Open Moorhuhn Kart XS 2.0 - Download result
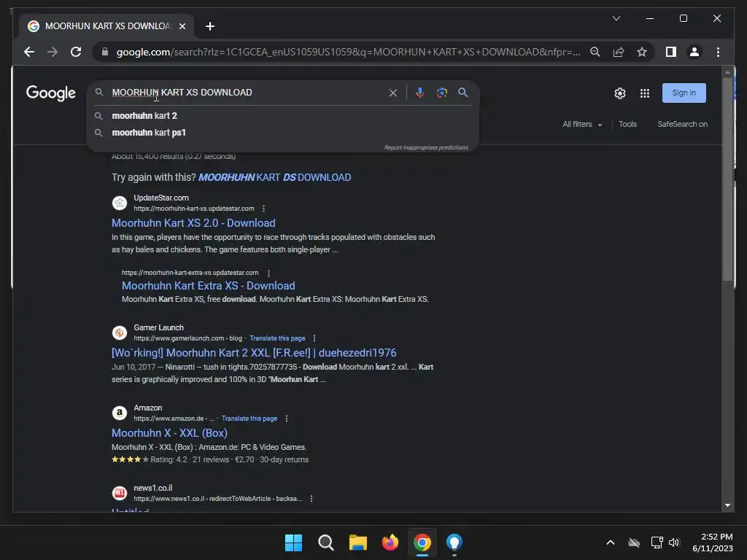Screen dimensions: 747x560 point(193,223)
